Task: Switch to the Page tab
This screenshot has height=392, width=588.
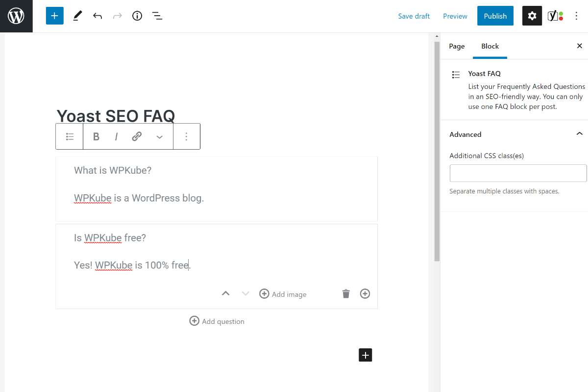Action: tap(456, 46)
